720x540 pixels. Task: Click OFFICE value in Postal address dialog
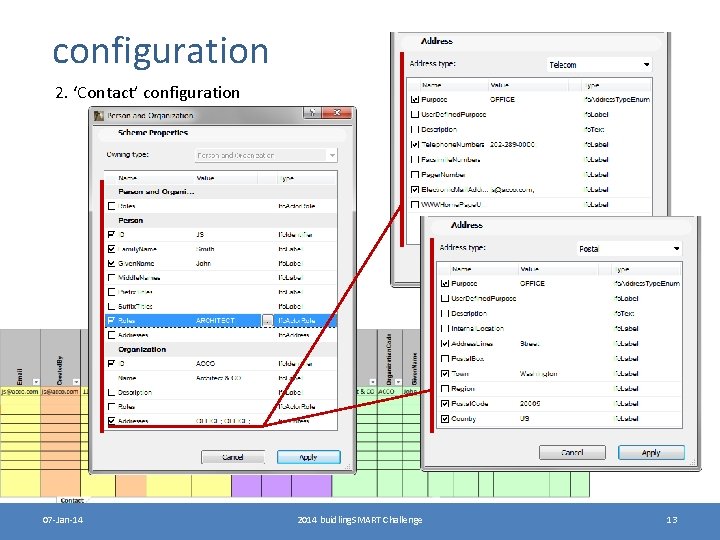[x=532, y=283]
